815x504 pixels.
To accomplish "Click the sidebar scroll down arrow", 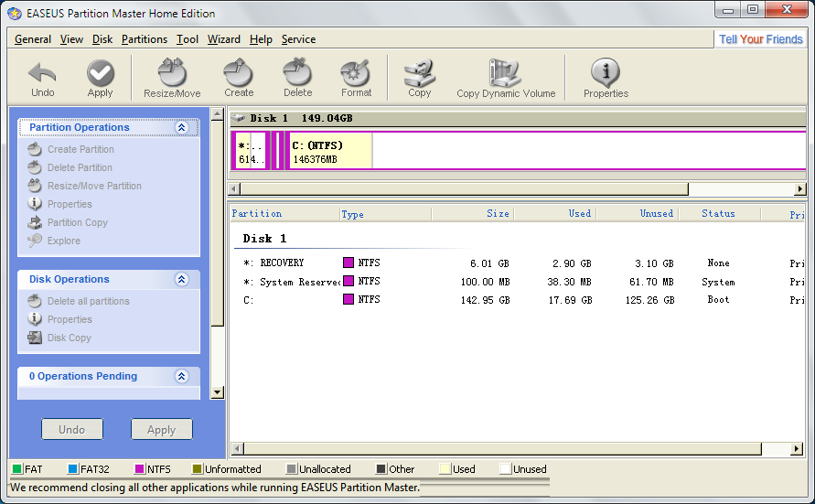I will point(218,392).
